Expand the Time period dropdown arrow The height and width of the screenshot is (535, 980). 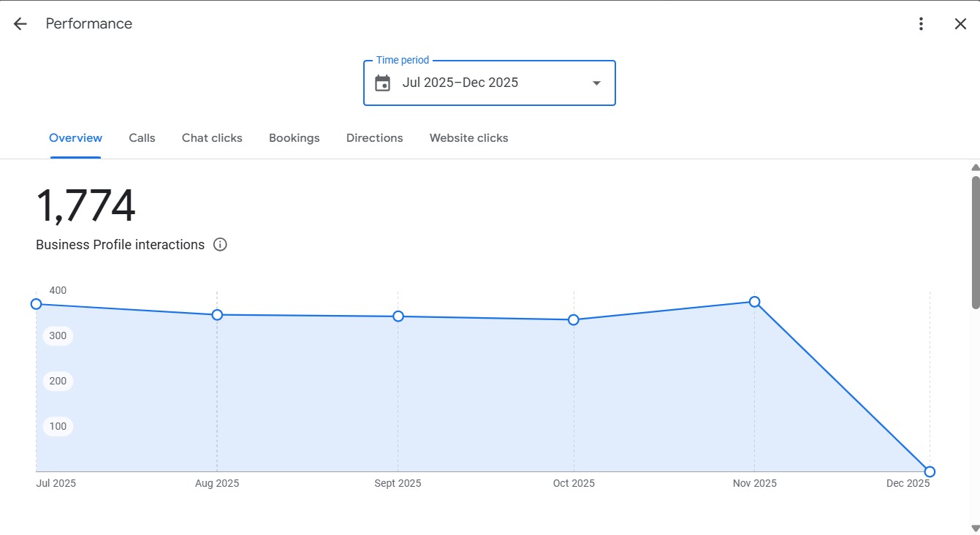pyautogui.click(x=596, y=83)
